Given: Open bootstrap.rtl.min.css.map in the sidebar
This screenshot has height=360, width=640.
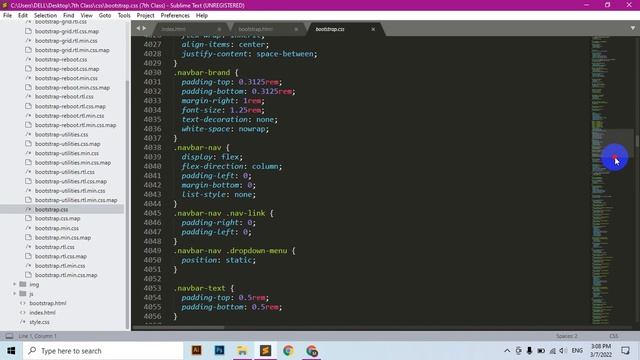Looking at the screenshot, I should coord(66,275).
